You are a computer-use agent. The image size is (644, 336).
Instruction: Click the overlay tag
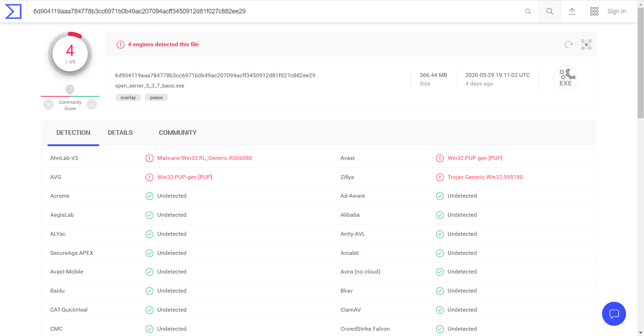(x=128, y=98)
